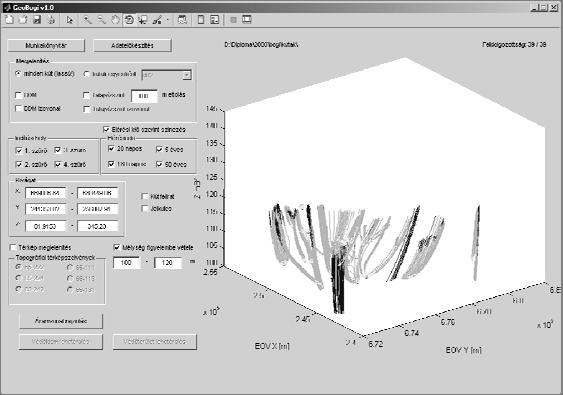Uncheck the '50 éves' checkbox
The height and width of the screenshot is (395, 563).
[x=159, y=164]
